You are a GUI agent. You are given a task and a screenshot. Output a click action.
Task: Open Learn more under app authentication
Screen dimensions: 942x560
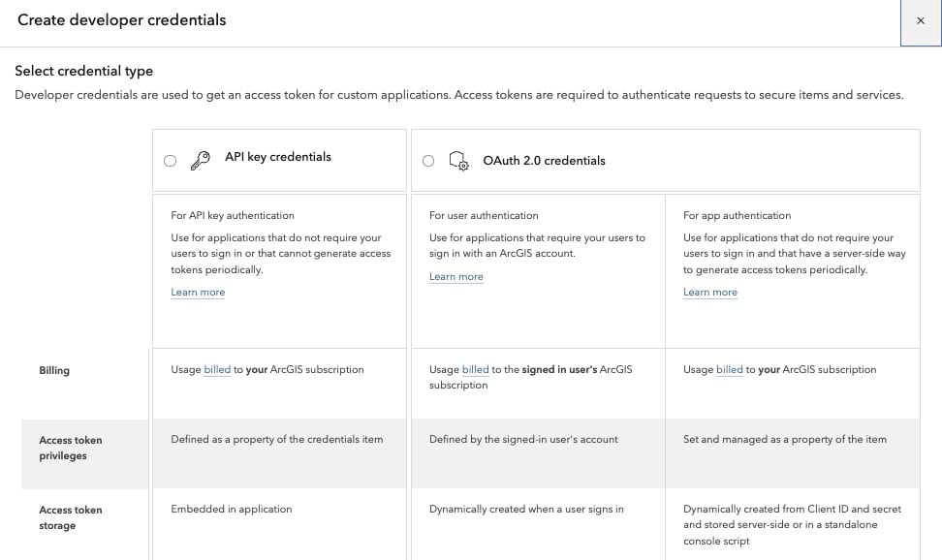(x=709, y=292)
